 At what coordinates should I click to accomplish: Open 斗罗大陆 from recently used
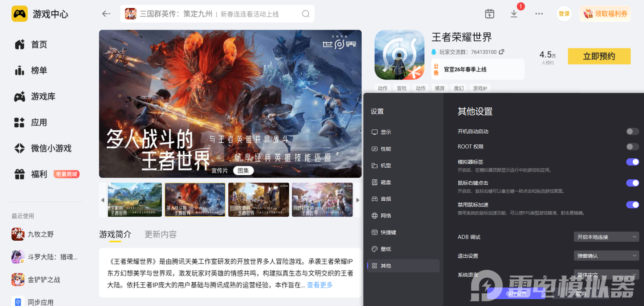coord(44,257)
